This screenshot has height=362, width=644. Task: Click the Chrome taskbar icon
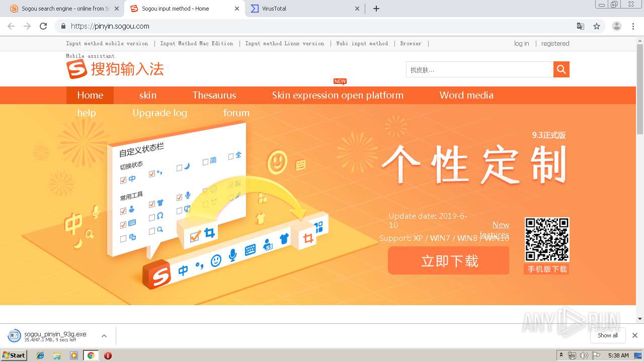point(91,355)
